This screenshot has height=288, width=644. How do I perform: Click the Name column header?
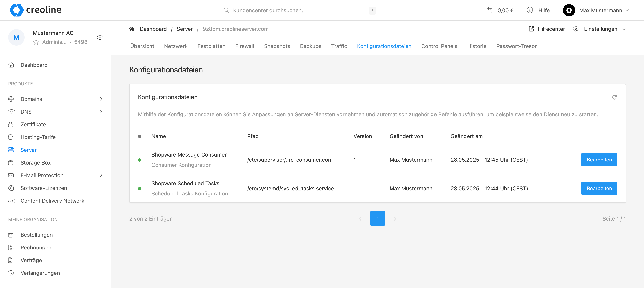(159, 136)
